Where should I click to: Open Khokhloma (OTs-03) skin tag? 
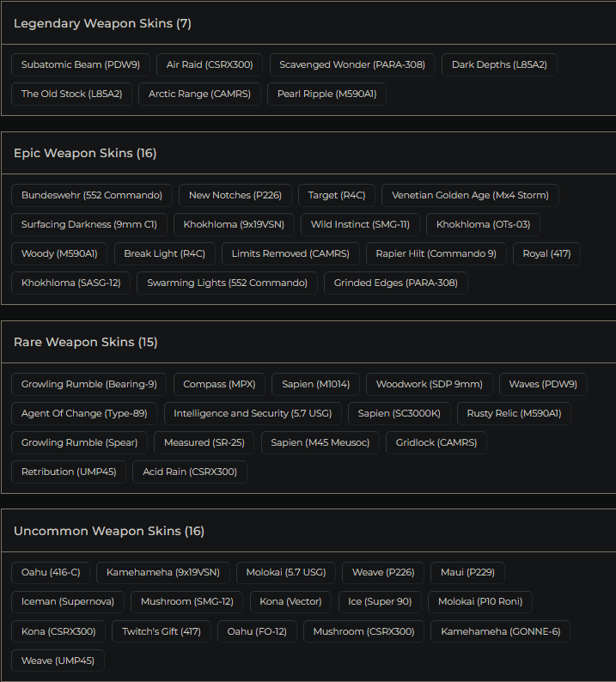(x=483, y=224)
